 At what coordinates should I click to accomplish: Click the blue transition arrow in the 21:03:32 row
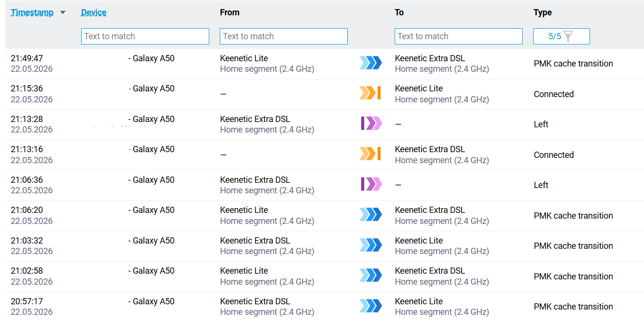point(371,245)
